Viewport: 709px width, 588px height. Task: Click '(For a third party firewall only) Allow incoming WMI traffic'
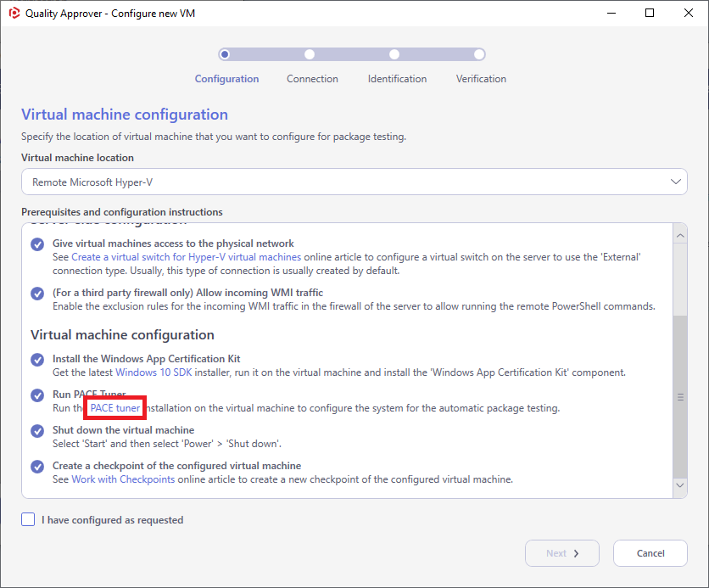(187, 293)
